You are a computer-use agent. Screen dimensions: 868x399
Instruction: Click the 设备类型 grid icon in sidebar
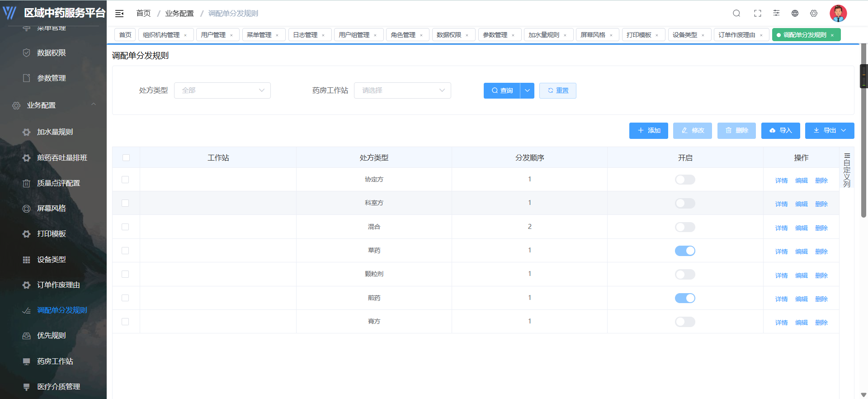[27, 260]
